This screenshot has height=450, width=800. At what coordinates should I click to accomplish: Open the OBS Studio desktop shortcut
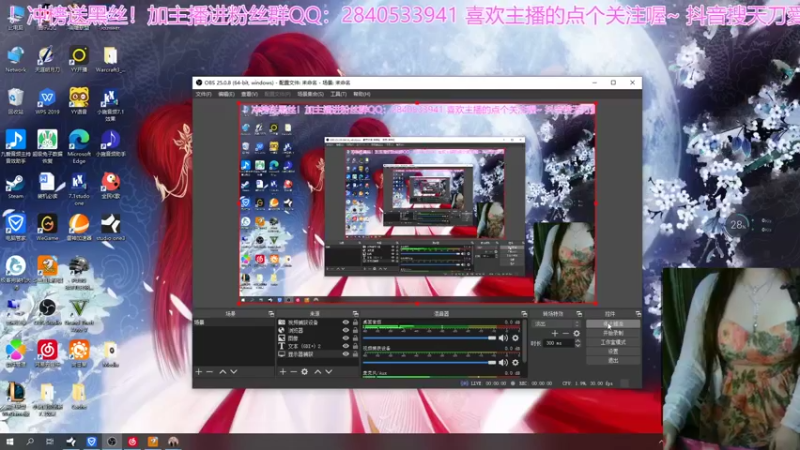click(47, 312)
